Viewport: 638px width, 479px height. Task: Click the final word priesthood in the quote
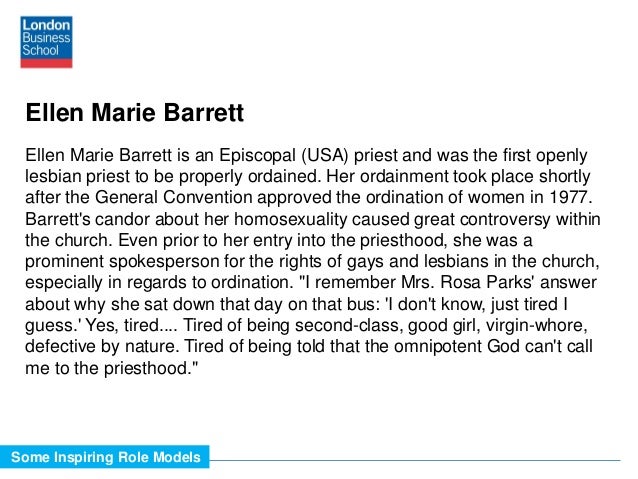pyautogui.click(x=147, y=368)
